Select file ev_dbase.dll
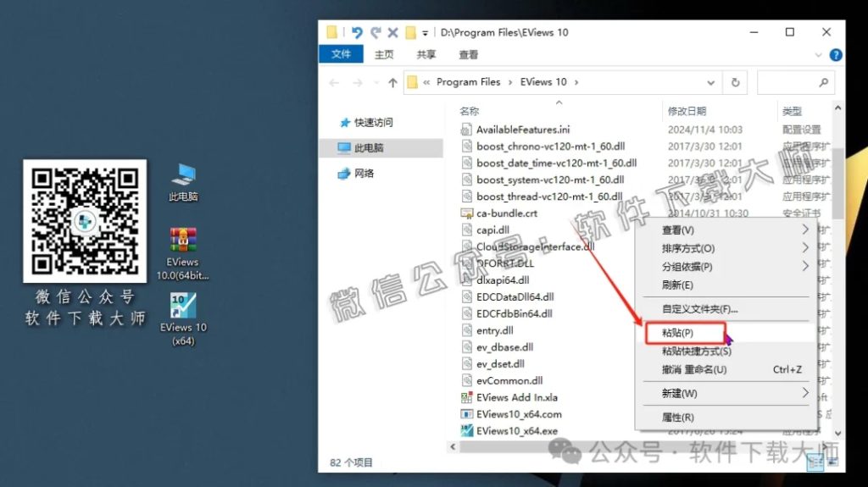 [504, 347]
